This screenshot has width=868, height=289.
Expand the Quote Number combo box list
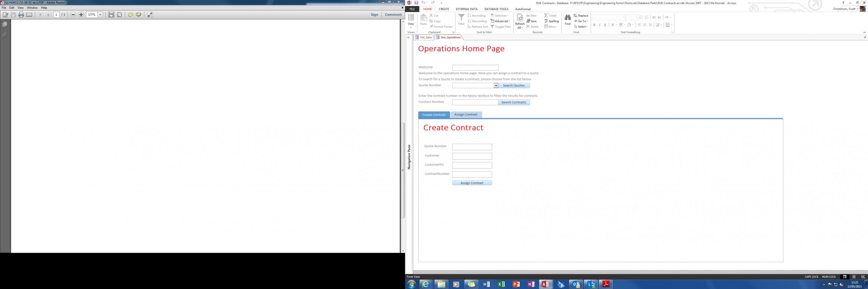click(x=496, y=86)
